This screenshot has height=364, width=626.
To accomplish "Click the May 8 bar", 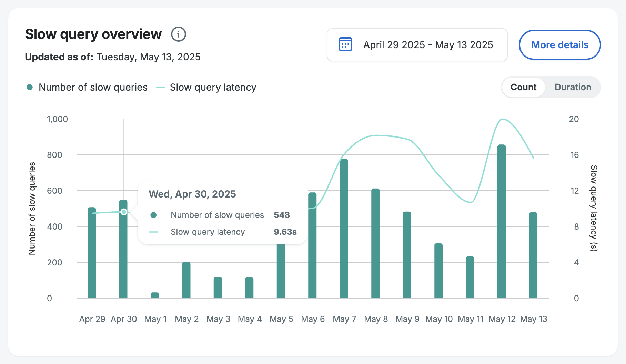I will pyautogui.click(x=375, y=243).
